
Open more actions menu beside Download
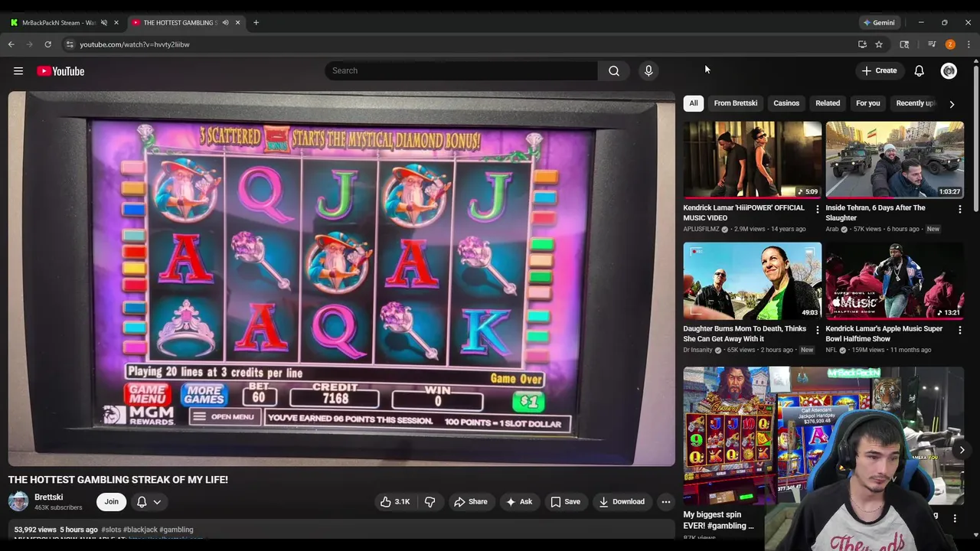(x=666, y=502)
